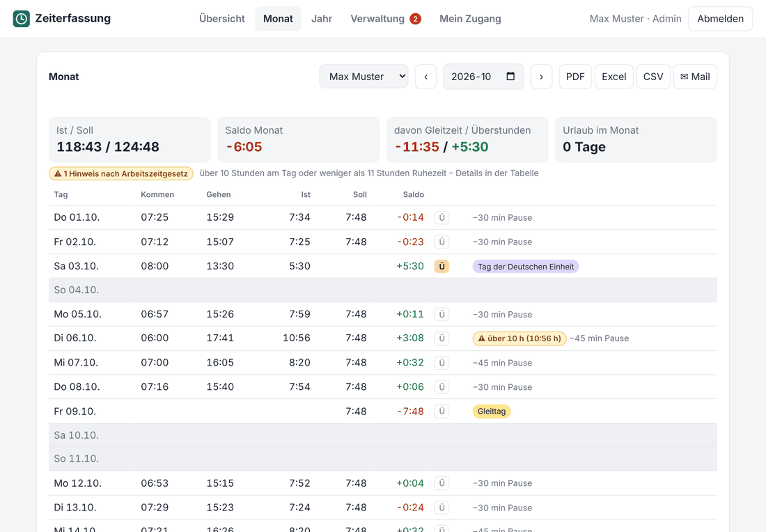This screenshot has height=532, width=766.
Task: Click the 2026-10 month input field
Action: pos(483,77)
